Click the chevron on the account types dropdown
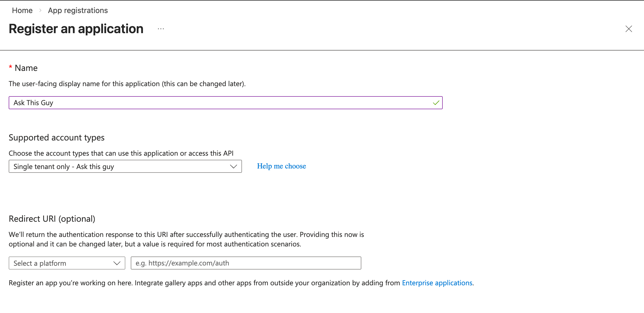The height and width of the screenshot is (313, 644). 233,166
